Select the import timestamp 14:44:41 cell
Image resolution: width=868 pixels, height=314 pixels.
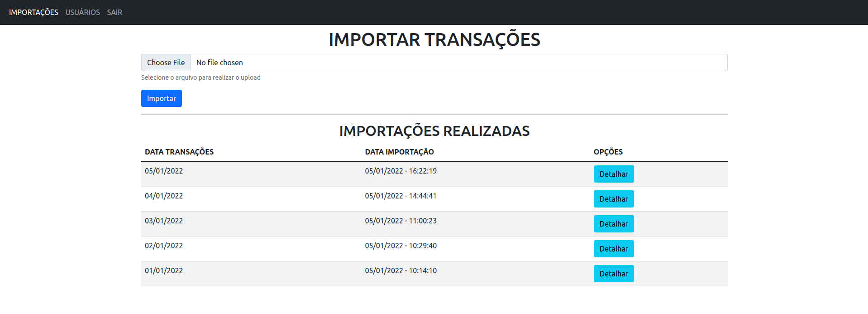pos(401,196)
